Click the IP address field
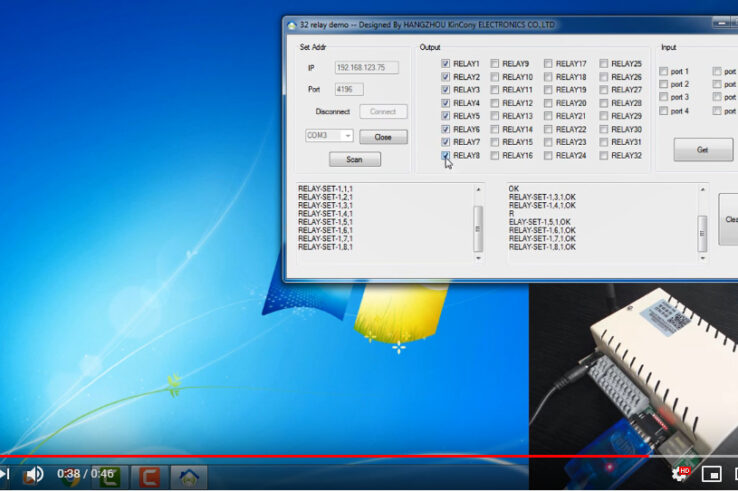Viewport: 738px width, 492px height. pos(366,68)
